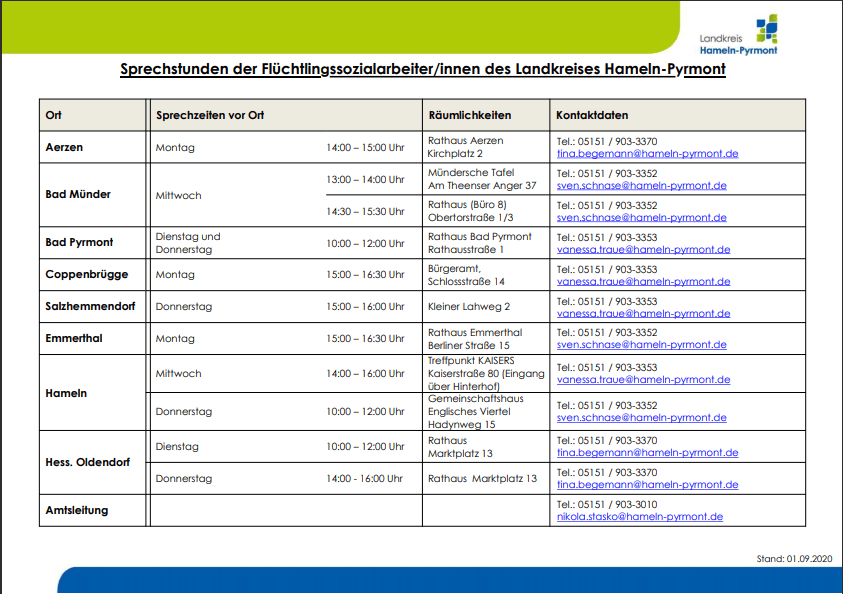Image resolution: width=843 pixels, height=594 pixels.
Task: Click the 'Räumlichkeiten' column header
Action: coord(469,115)
